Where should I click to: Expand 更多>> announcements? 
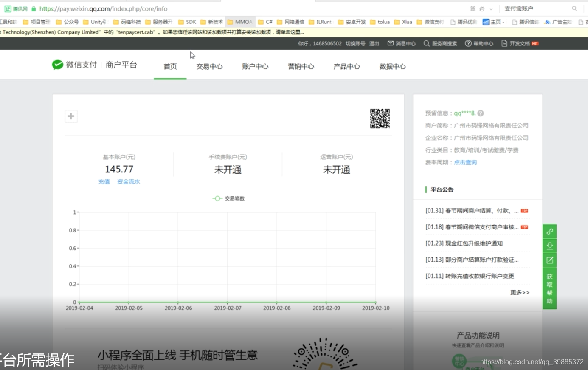[x=520, y=292]
